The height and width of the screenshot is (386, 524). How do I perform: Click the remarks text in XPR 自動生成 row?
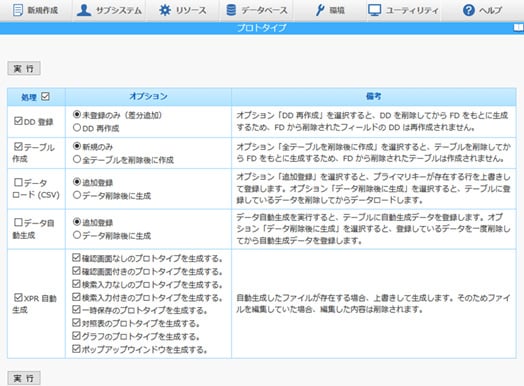(x=373, y=303)
